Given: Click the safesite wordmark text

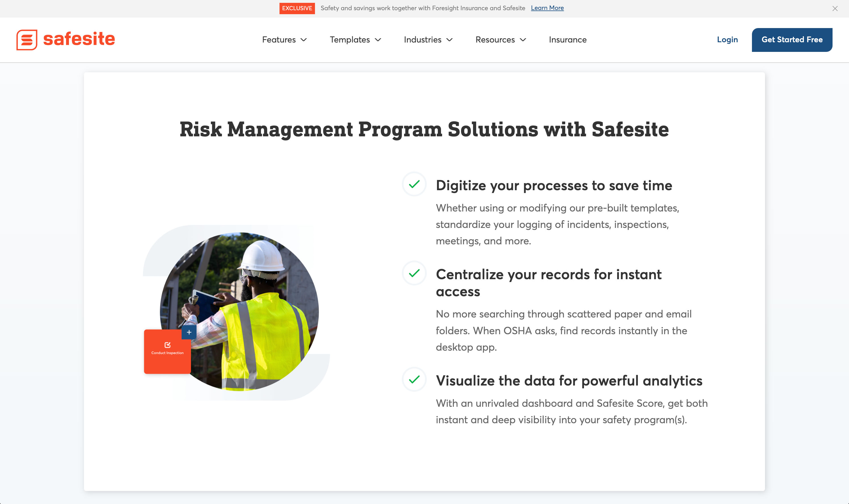Looking at the screenshot, I should [x=79, y=39].
